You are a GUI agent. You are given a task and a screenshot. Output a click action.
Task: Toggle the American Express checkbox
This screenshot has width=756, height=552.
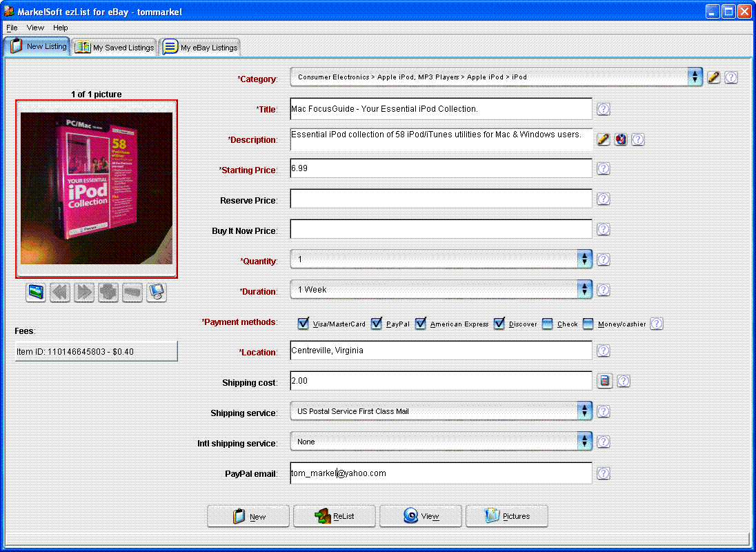click(x=421, y=324)
